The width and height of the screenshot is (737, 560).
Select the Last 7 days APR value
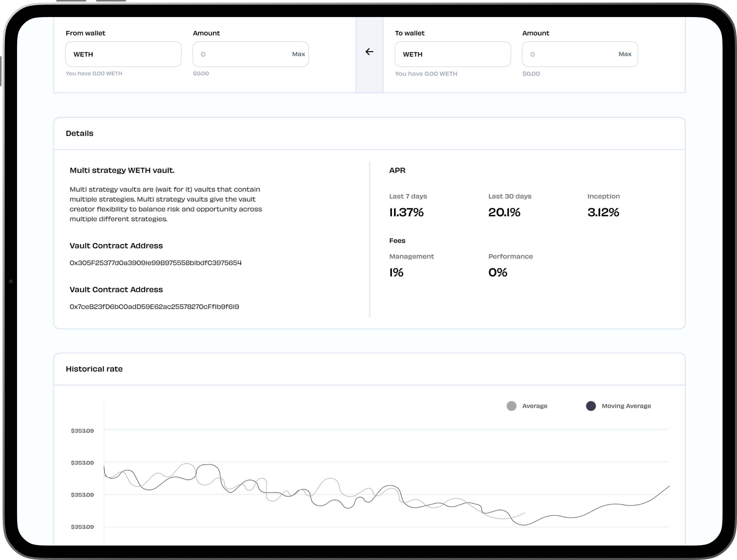point(406,212)
